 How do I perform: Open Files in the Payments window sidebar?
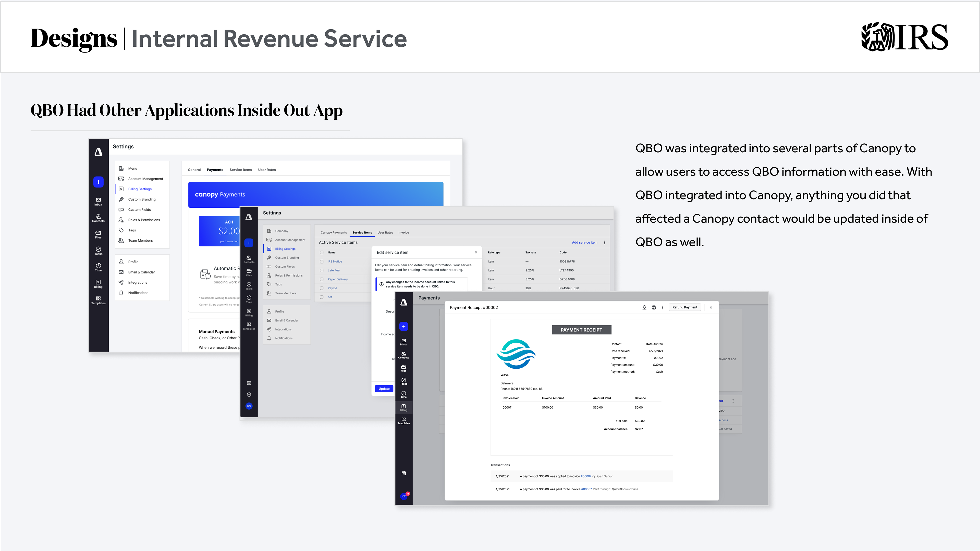[x=404, y=368]
